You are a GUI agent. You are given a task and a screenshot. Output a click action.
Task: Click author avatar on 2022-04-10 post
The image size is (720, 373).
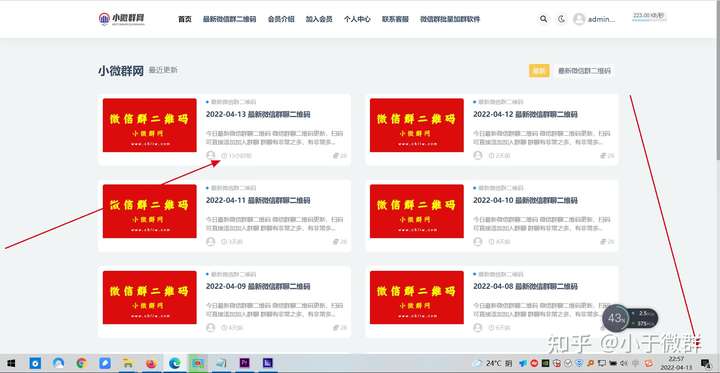pos(478,242)
